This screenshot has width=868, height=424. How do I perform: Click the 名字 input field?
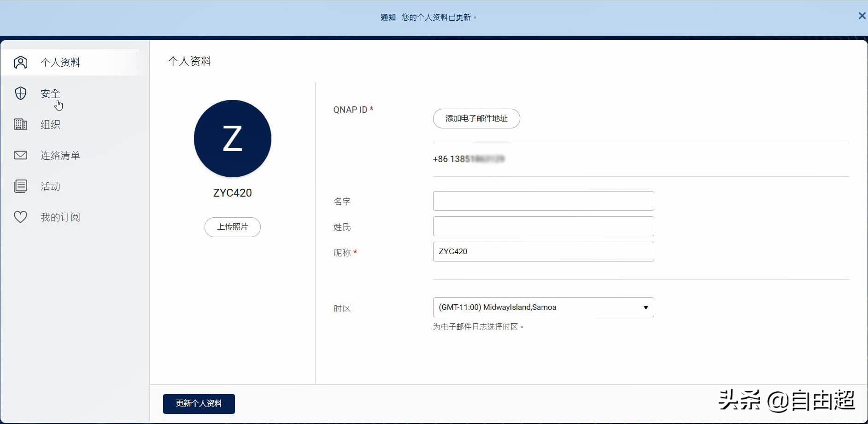pyautogui.click(x=543, y=201)
